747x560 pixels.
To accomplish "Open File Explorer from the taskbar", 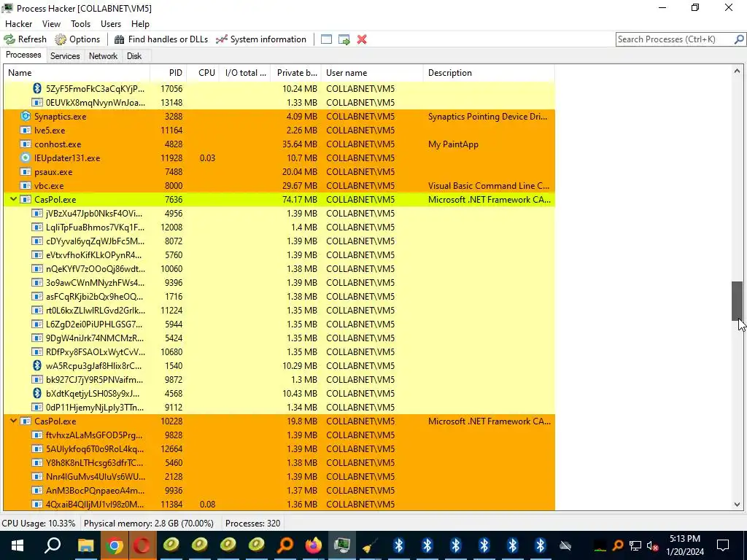I will (x=86, y=545).
